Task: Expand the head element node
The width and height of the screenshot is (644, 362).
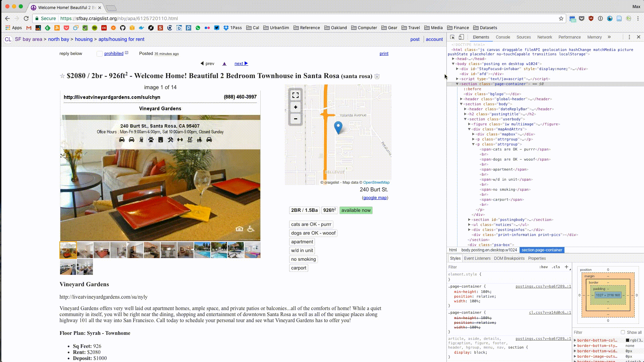Action: (x=453, y=59)
